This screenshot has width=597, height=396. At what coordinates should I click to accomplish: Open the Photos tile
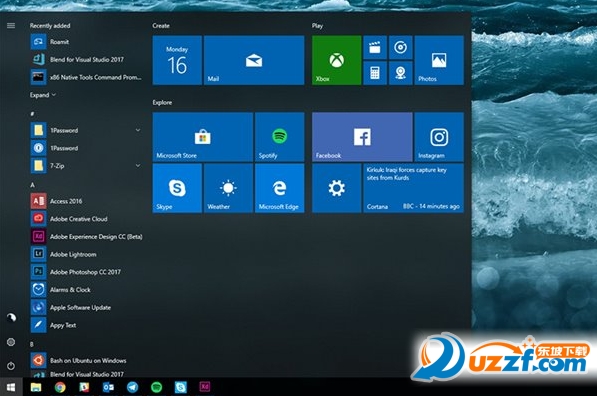coord(439,60)
